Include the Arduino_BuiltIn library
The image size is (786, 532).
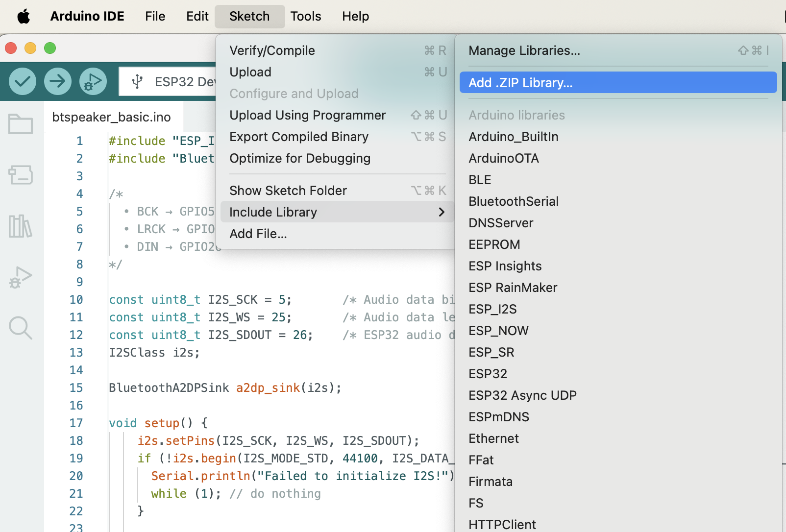[x=618, y=137]
